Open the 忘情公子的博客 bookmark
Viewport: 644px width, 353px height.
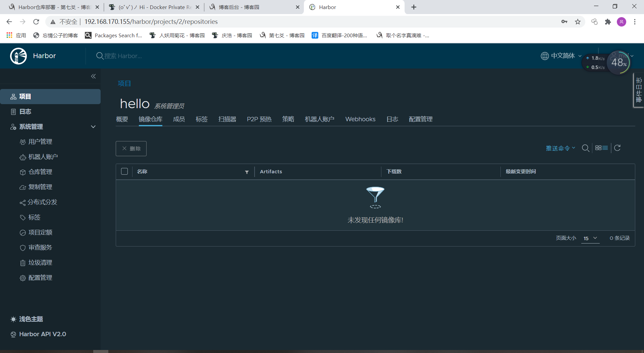[56, 35]
